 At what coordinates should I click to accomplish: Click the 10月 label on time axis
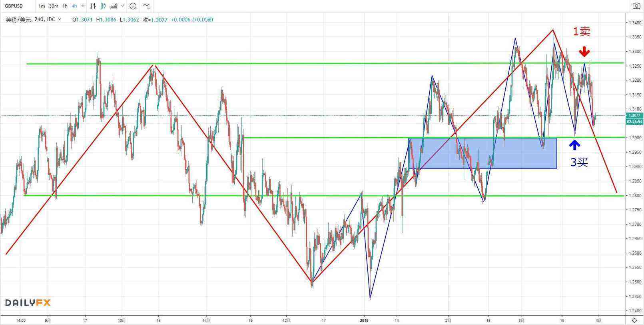122,320
